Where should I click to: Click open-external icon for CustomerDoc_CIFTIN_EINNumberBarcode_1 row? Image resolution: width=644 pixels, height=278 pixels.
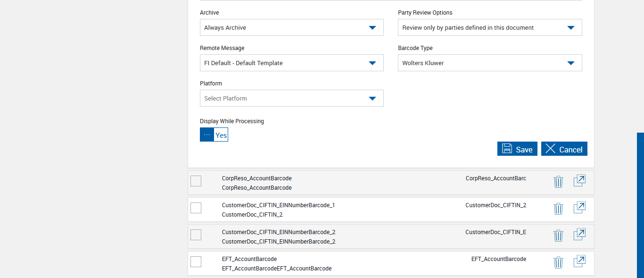(579, 208)
